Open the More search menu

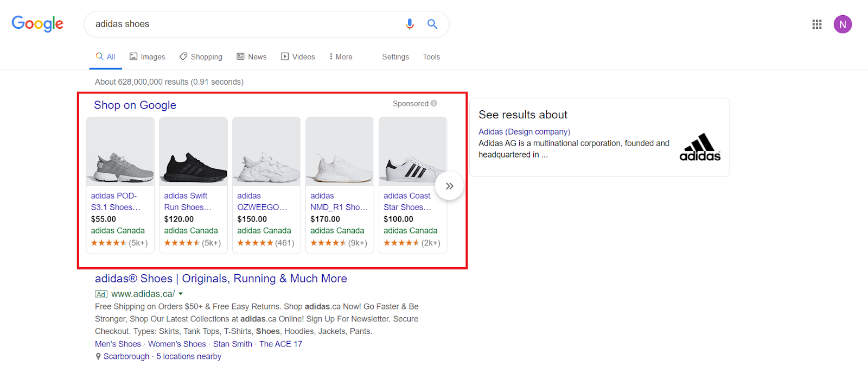tap(341, 56)
